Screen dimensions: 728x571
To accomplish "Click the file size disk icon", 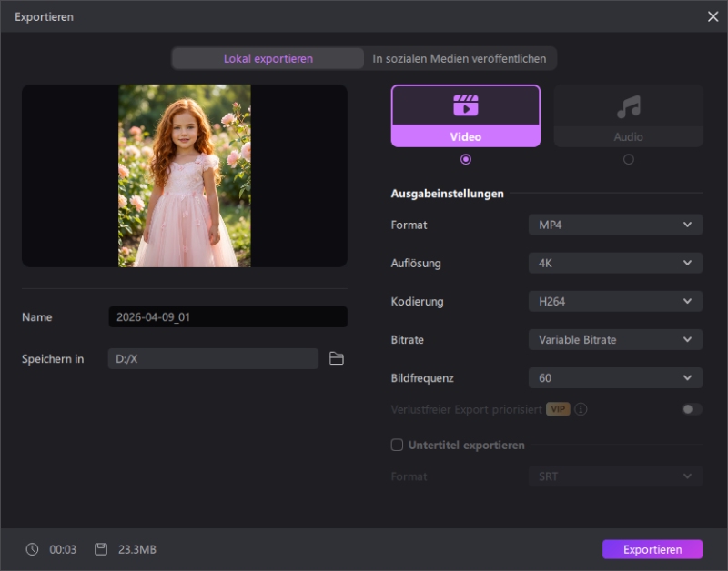I will click(101, 549).
